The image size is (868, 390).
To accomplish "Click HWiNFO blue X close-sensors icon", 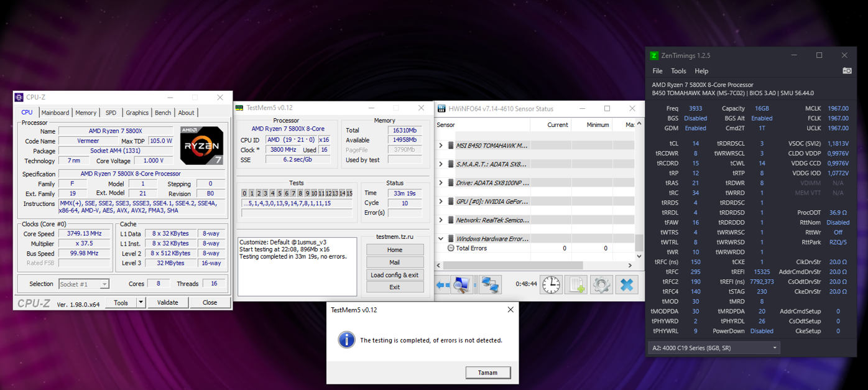I will tap(627, 284).
